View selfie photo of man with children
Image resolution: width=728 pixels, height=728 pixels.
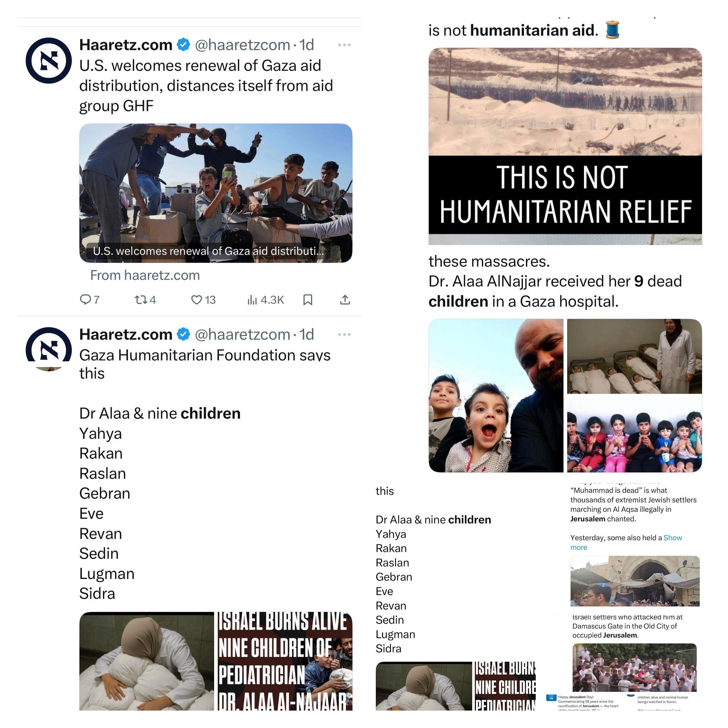point(496,395)
